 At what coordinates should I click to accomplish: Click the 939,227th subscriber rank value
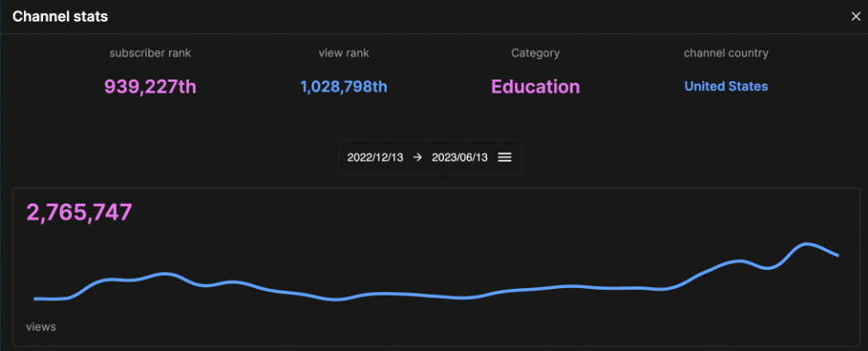coord(150,87)
